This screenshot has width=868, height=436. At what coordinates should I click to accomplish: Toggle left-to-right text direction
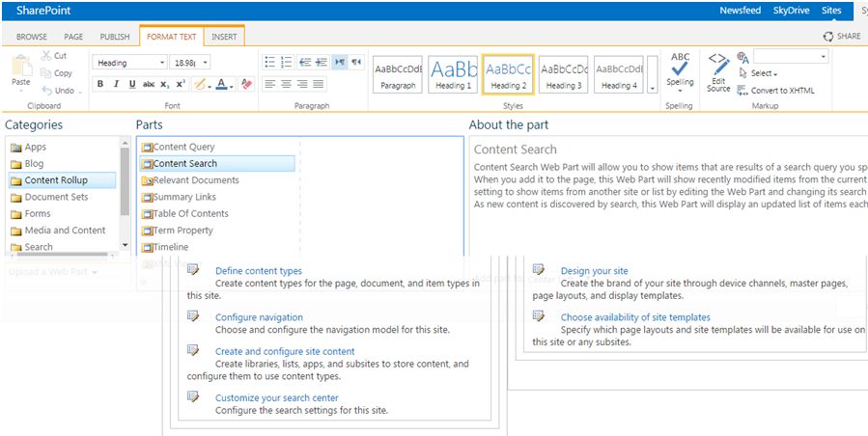(x=339, y=63)
